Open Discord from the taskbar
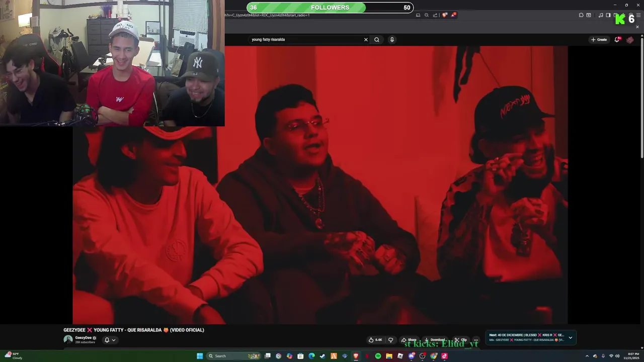This screenshot has width=644, height=362. [x=411, y=356]
